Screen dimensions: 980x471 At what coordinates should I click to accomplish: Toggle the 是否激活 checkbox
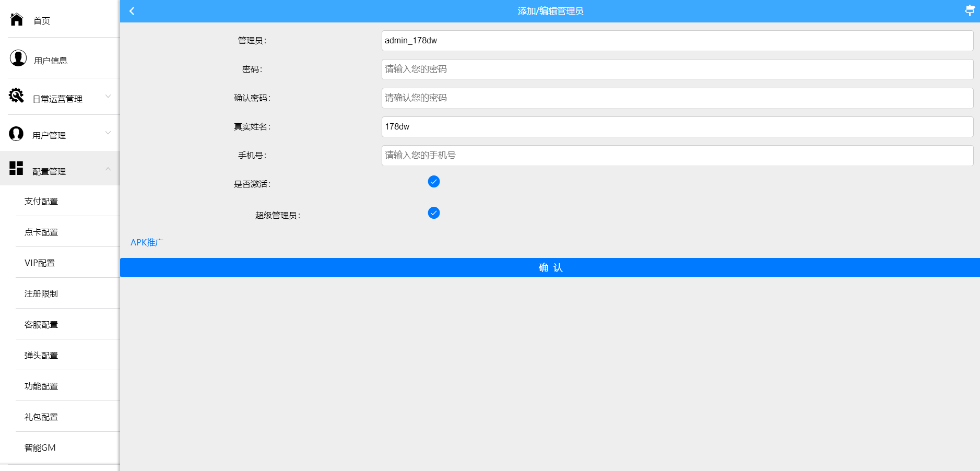tap(433, 182)
